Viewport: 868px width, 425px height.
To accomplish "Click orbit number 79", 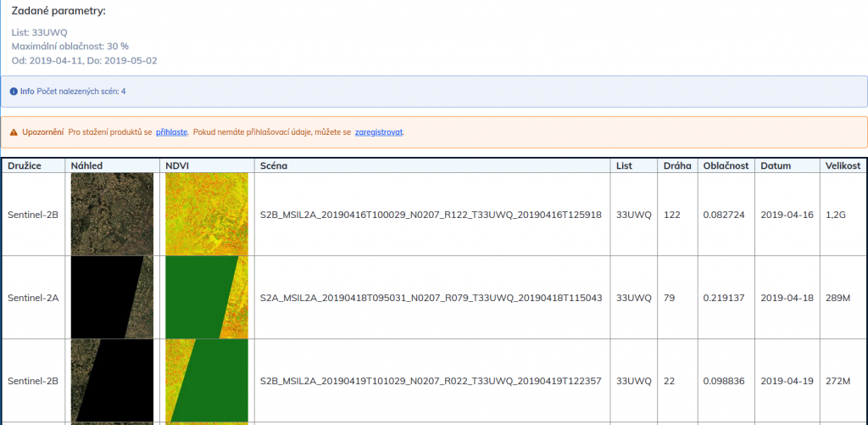I will click(x=668, y=298).
